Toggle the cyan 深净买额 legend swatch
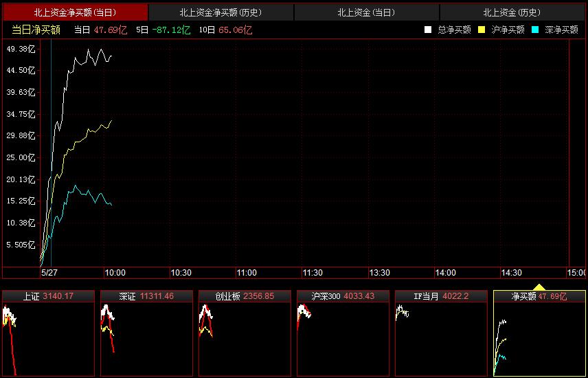The width and height of the screenshot is (588, 378). point(535,30)
